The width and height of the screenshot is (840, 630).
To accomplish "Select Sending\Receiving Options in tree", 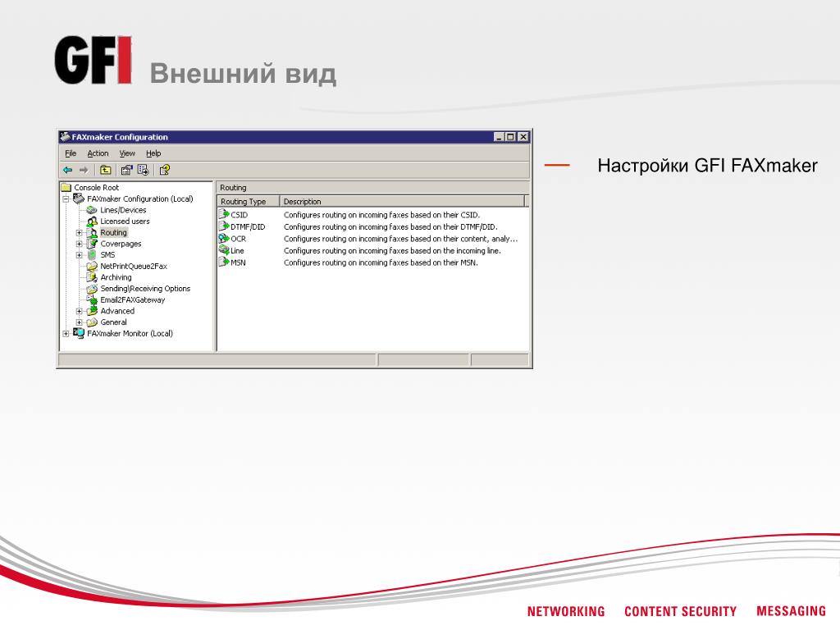I will pos(145,289).
